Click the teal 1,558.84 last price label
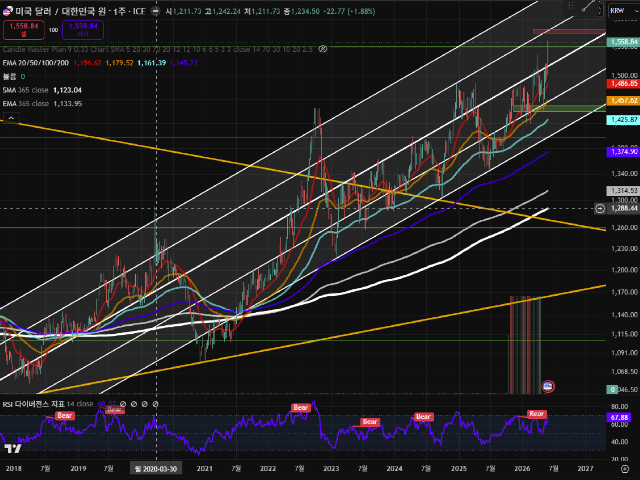The height and width of the screenshot is (480, 640). [x=623, y=42]
